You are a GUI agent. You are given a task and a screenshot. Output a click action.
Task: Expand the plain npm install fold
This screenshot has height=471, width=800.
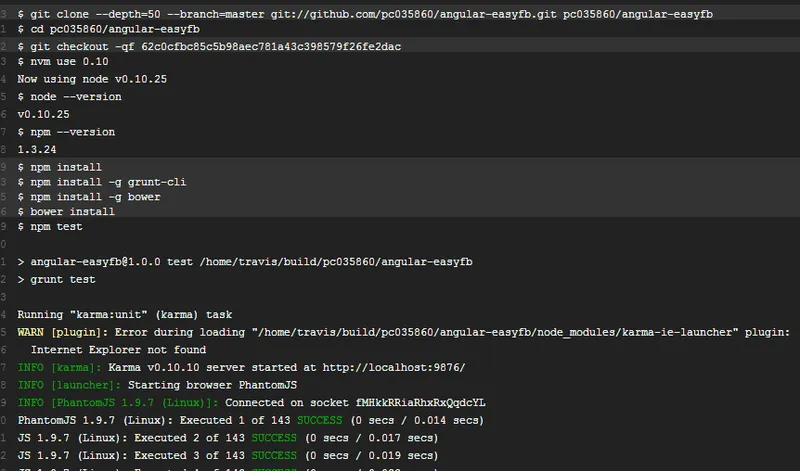[60, 166]
